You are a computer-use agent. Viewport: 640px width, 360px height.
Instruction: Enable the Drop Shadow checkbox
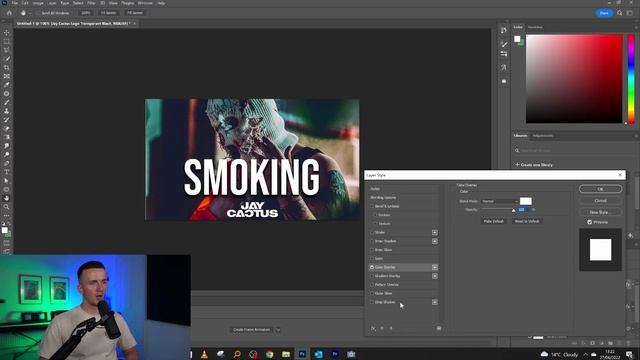[x=372, y=302]
